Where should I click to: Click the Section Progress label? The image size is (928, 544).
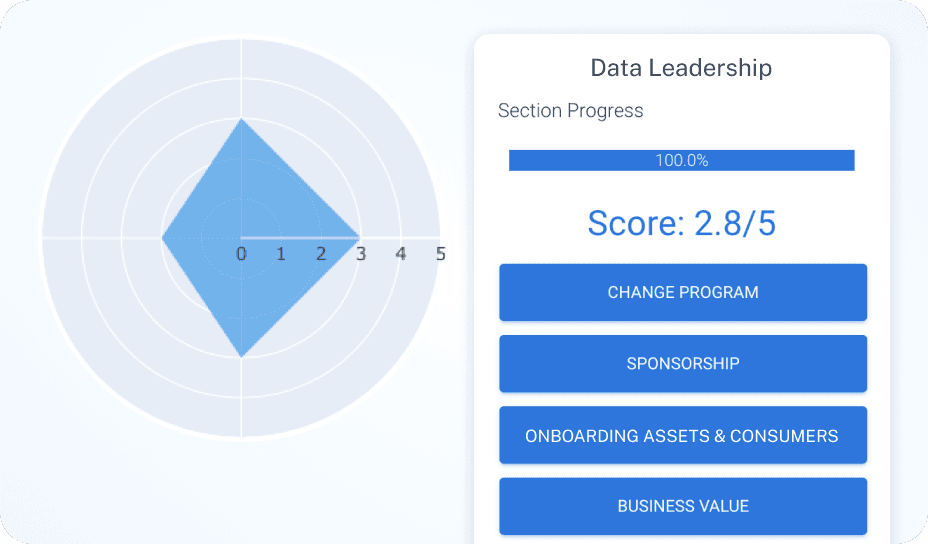tap(570, 111)
